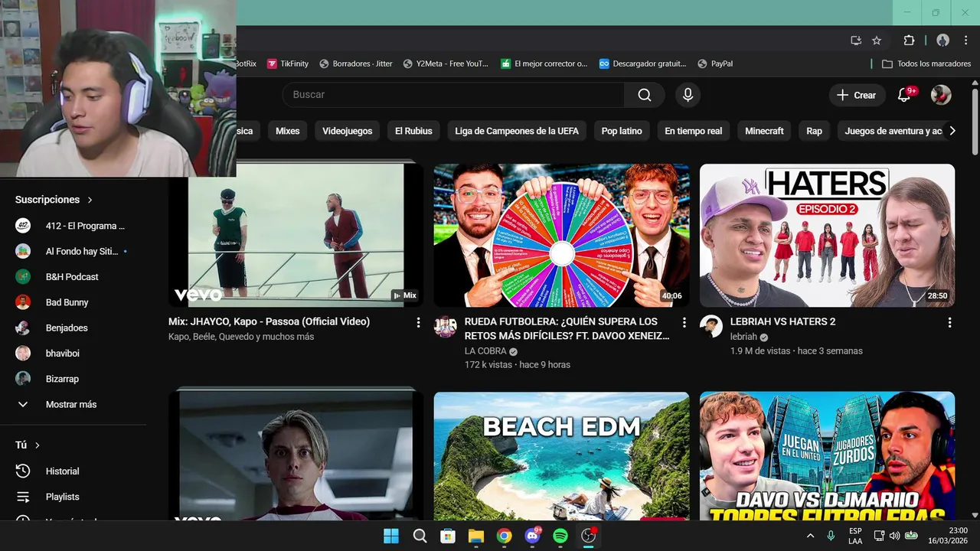Open options menu for Rueda Futbolera video

coord(684,323)
